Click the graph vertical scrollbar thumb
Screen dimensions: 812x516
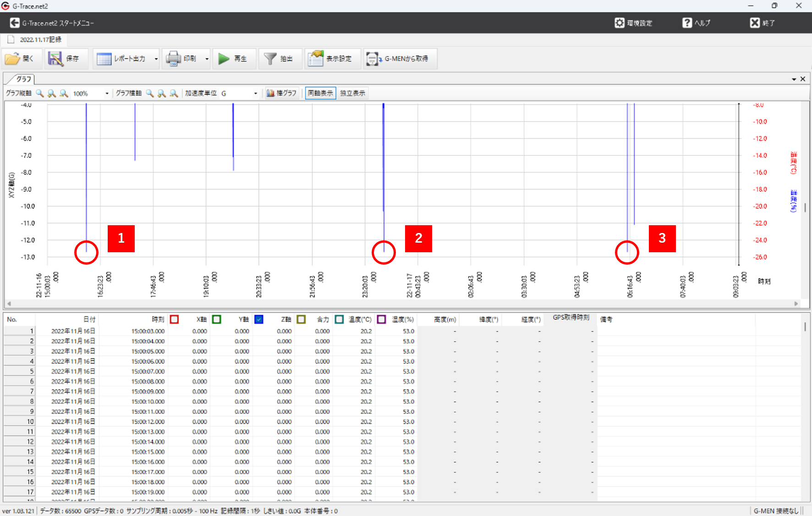point(805,208)
